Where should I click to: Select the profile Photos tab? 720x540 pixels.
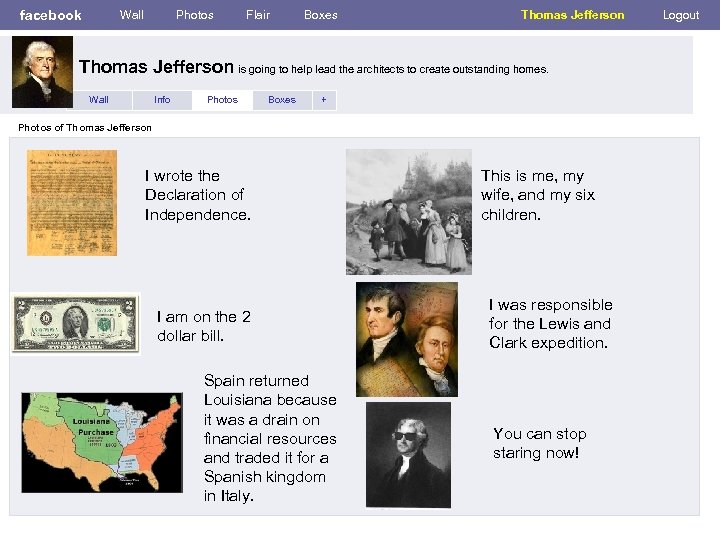coord(222,100)
